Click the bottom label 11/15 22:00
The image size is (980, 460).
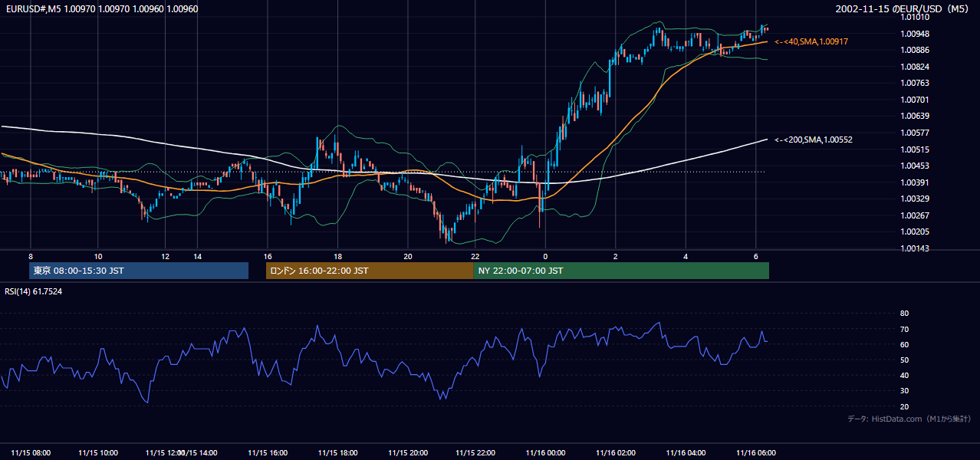(475, 452)
